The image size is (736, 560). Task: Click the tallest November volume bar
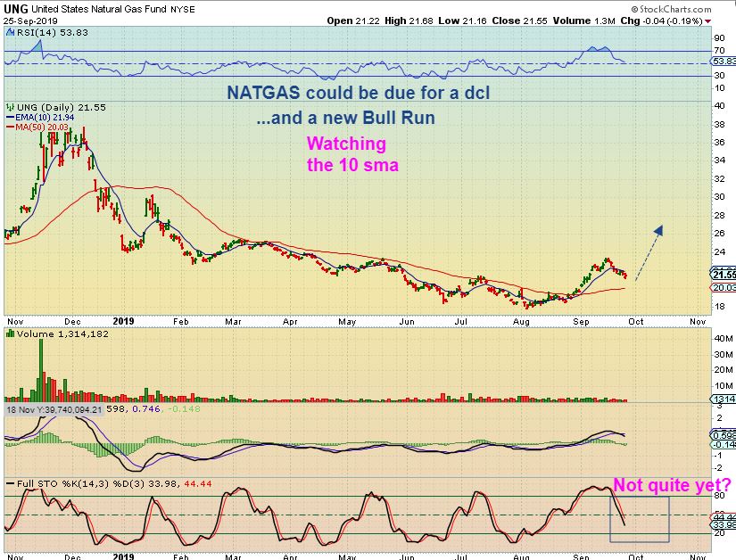click(41, 369)
